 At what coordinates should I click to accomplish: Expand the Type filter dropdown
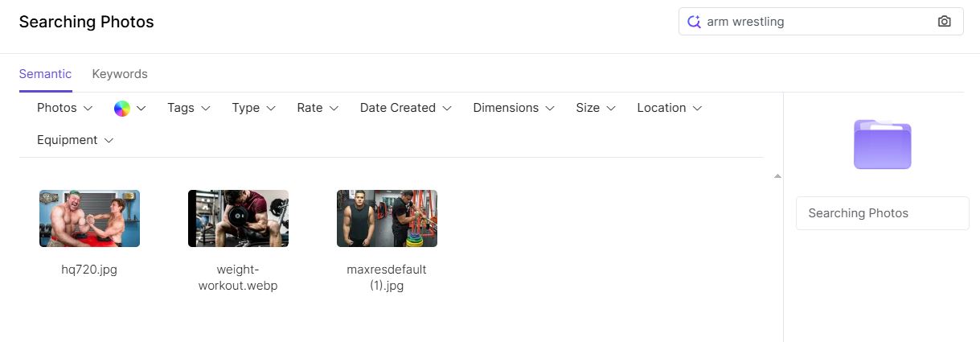[x=253, y=108]
